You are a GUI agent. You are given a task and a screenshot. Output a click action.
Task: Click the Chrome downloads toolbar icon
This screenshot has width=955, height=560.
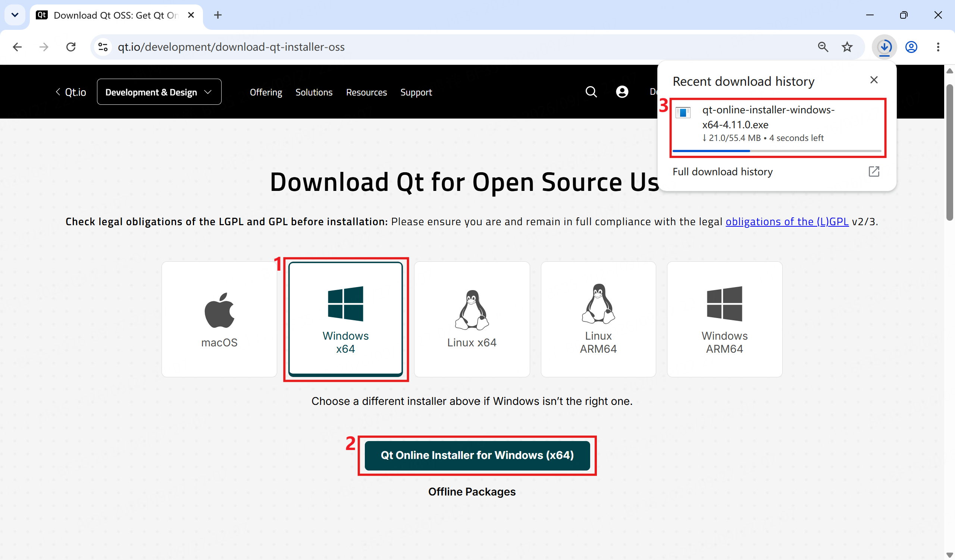[884, 47]
